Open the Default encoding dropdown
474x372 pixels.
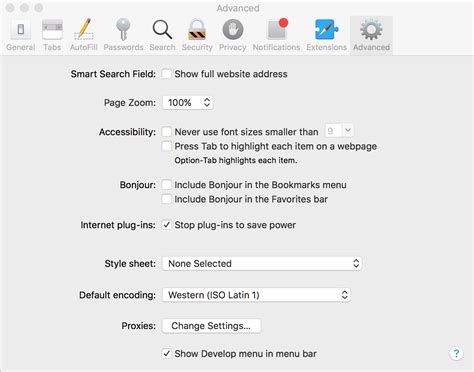256,295
